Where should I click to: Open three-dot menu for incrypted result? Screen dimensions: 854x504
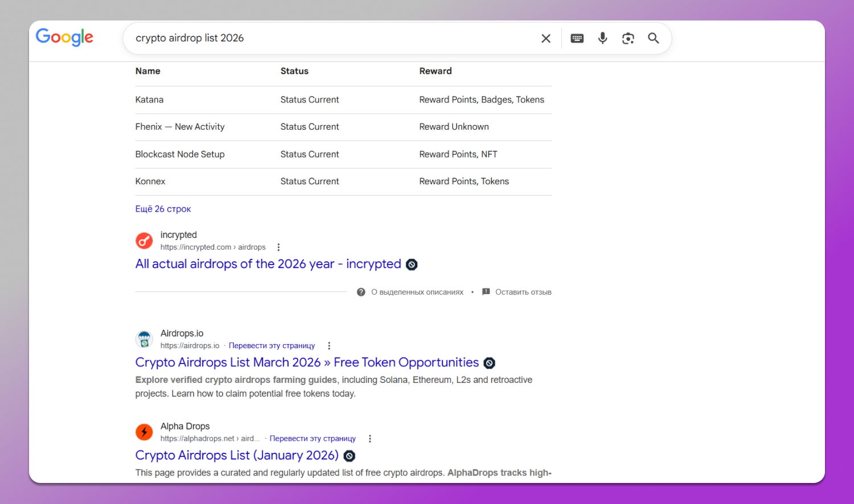(278, 247)
